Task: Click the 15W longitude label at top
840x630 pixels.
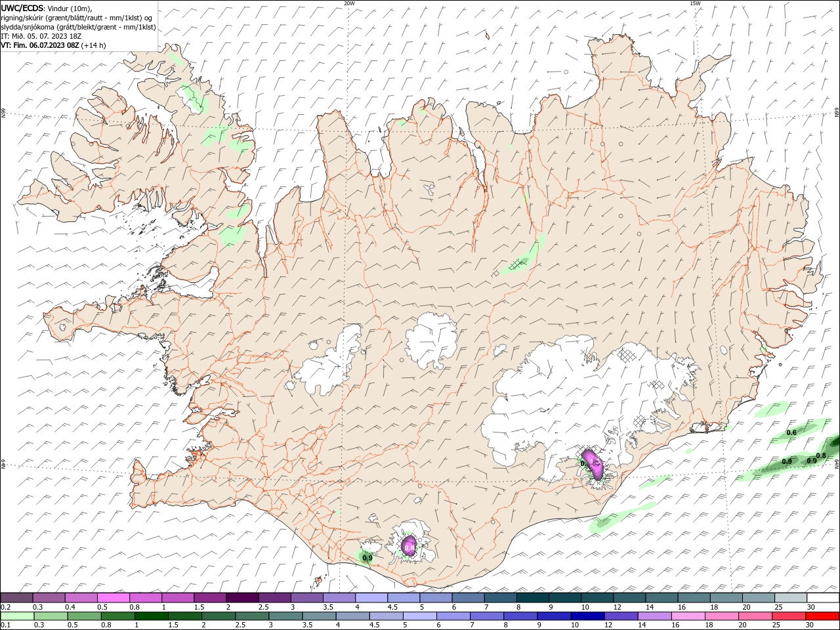Action: point(695,3)
